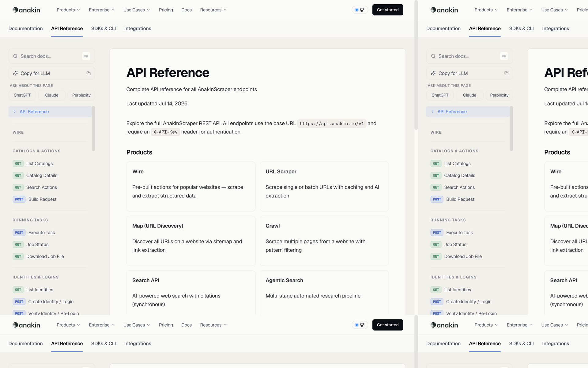Open the Enterprise dropdown in the top-left header
This screenshot has height=368, width=588.
pos(102,10)
